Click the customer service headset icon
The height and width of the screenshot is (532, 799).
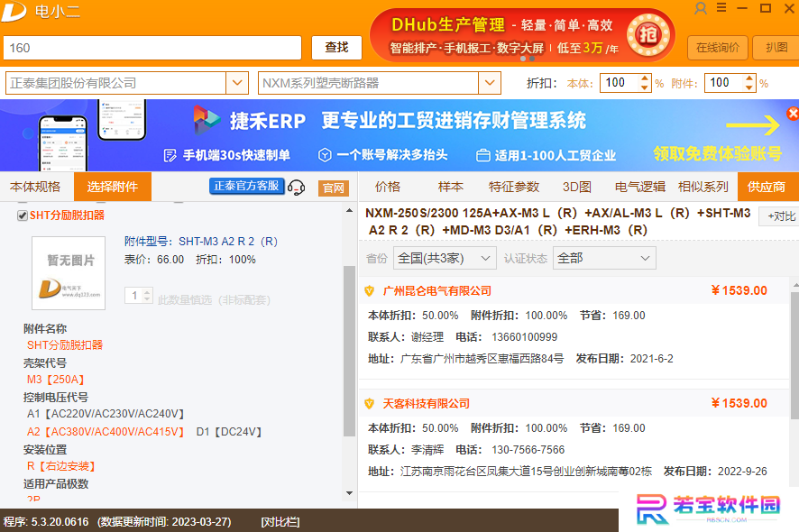(296, 188)
